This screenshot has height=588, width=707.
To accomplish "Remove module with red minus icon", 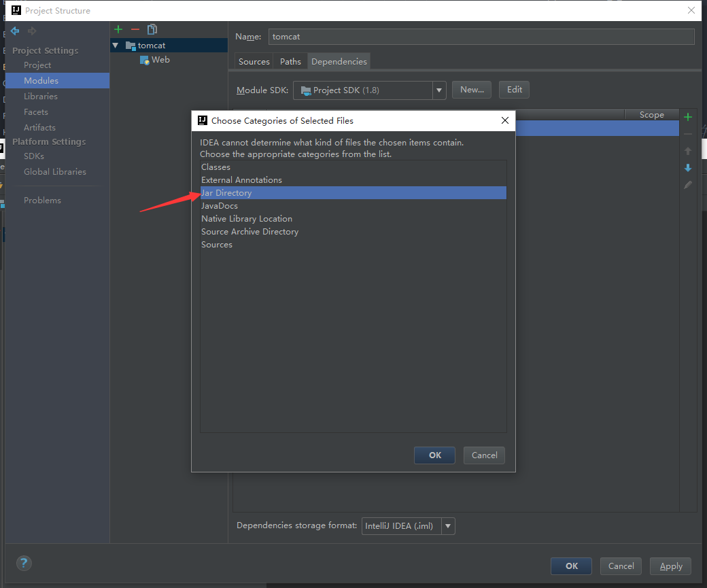I will coord(135,29).
